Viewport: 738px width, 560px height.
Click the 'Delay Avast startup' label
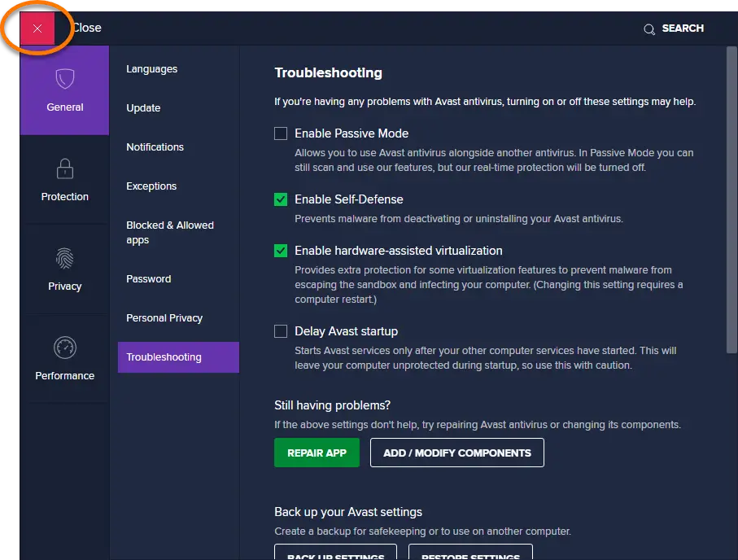tap(346, 331)
